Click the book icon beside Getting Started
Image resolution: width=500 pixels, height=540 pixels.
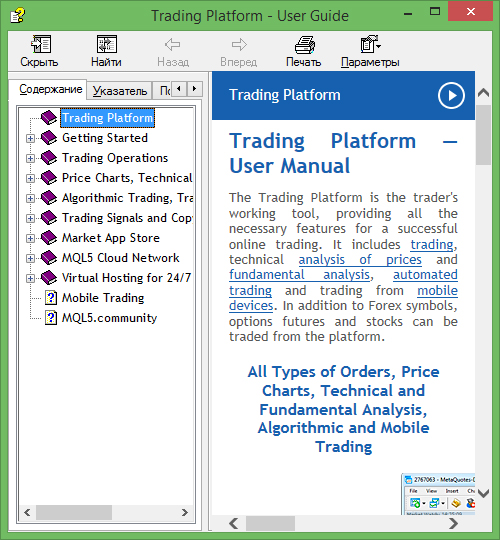coord(49,138)
